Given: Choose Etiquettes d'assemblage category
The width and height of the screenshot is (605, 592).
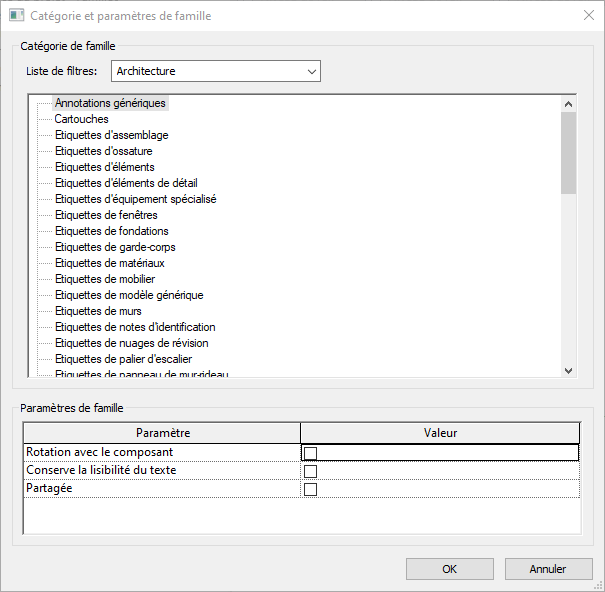Looking at the screenshot, I should [111, 135].
